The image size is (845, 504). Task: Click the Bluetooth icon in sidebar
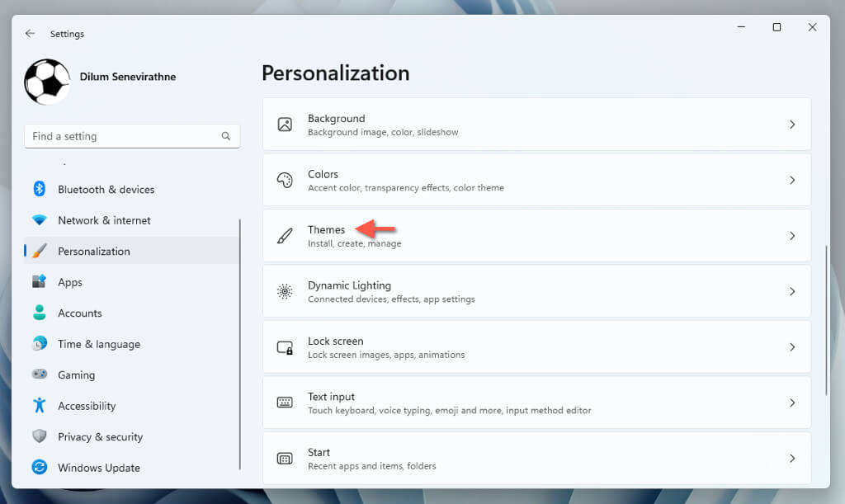[40, 188]
